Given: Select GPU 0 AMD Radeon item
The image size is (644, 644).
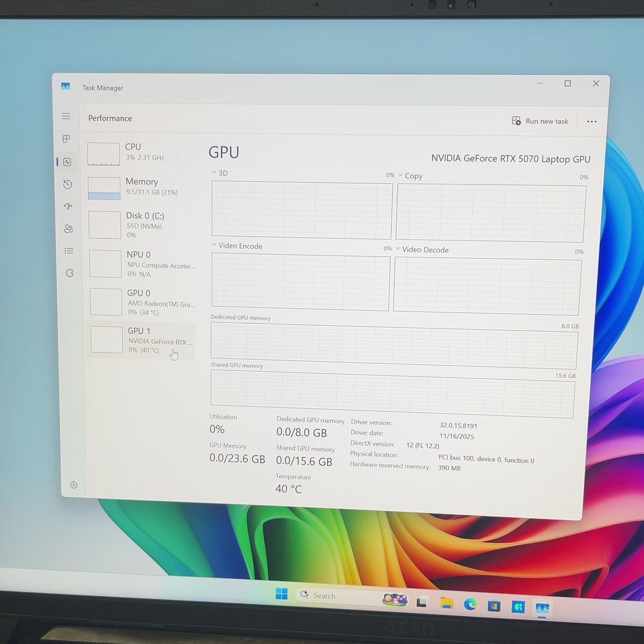Looking at the screenshot, I should coord(142,302).
